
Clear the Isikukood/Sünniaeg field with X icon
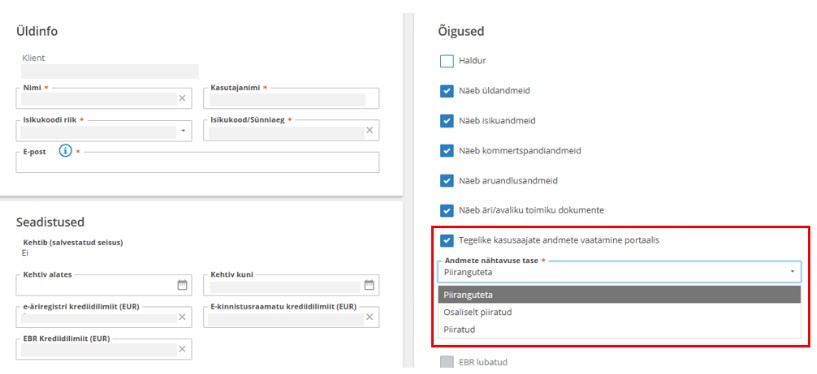[369, 130]
